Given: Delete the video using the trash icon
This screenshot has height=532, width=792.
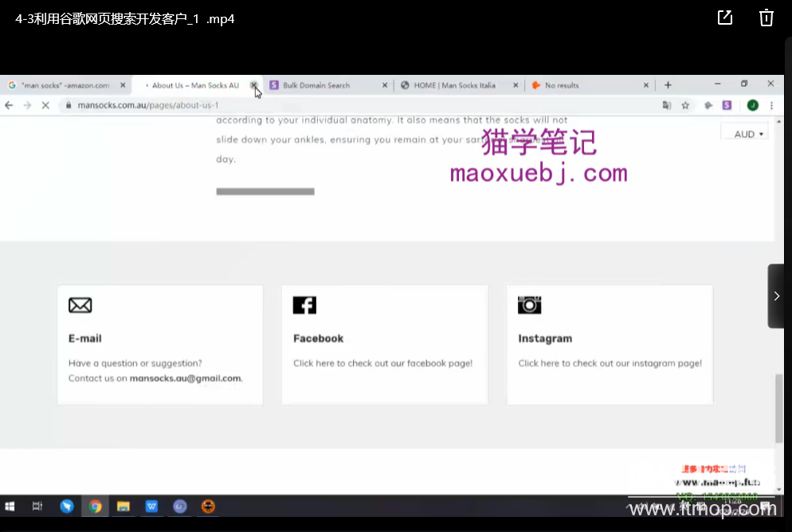Looking at the screenshot, I should (766, 18).
